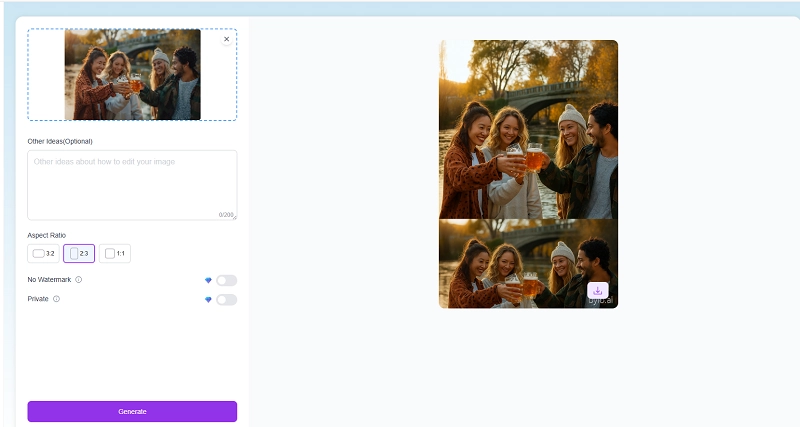Click the dyto.ai watermark on the result
800x427 pixels.
click(x=599, y=301)
